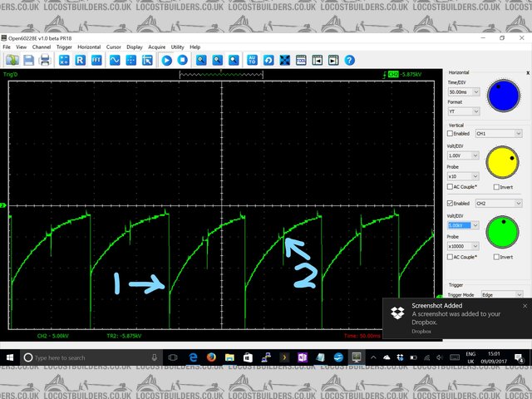
Task: Open the Trigger menu
Action: tap(64, 47)
